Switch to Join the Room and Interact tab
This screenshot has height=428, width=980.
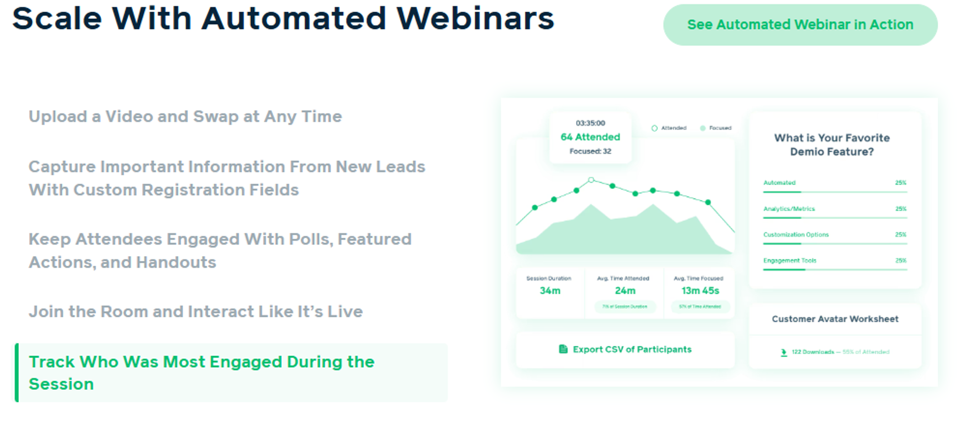[195, 311]
